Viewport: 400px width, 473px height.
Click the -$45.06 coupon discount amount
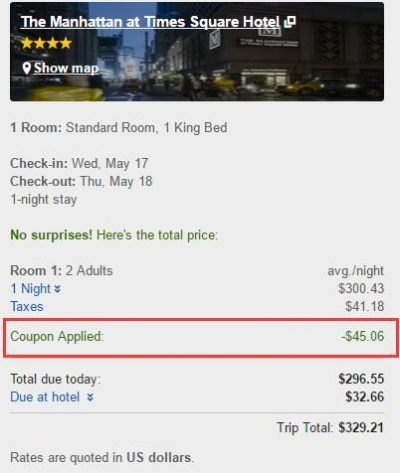(363, 336)
